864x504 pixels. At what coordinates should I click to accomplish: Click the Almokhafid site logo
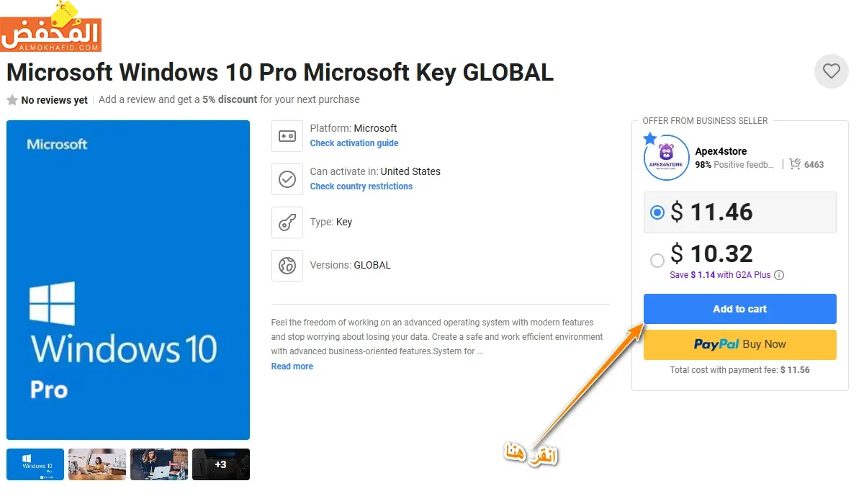(50, 29)
